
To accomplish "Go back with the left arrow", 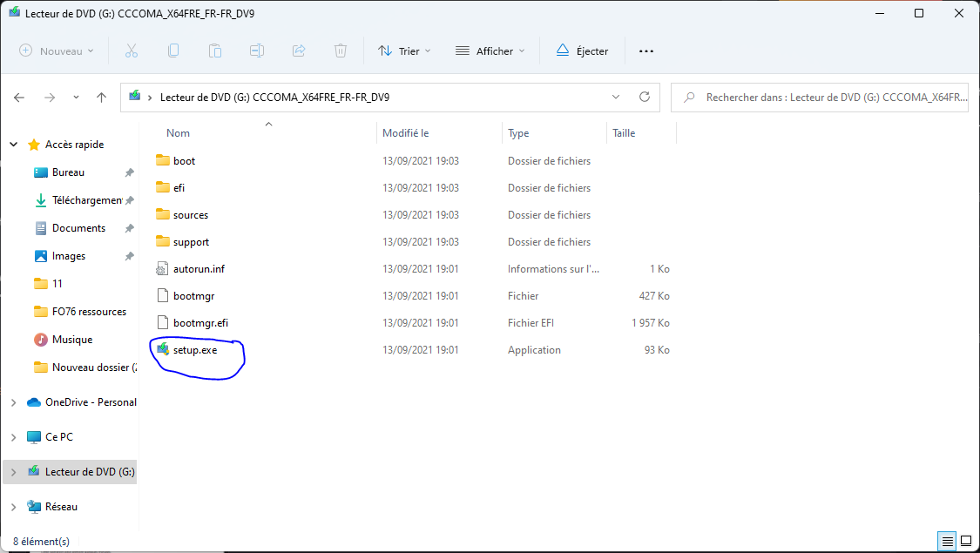I will click(19, 98).
